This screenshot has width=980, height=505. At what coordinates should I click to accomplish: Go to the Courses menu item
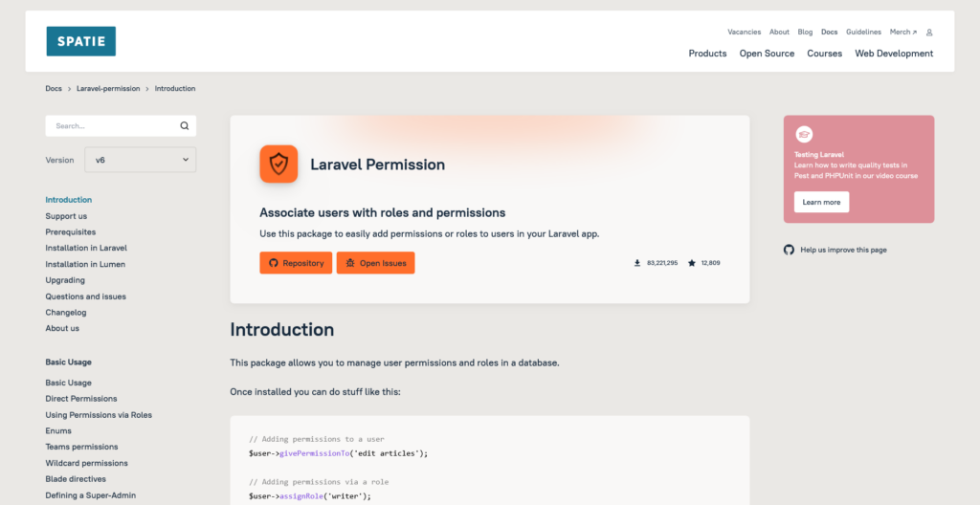point(824,54)
